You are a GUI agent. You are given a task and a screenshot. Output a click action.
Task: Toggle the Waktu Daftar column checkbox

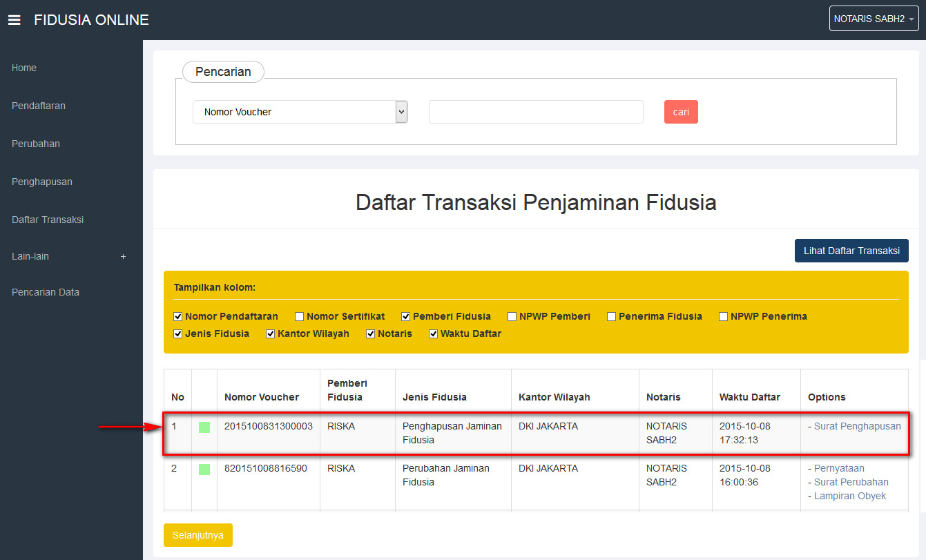(434, 334)
